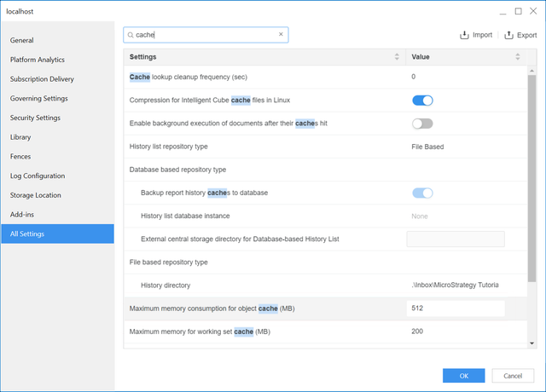Viewport: 546px width, 392px height.
Task: Enable background execution of documents toggle
Action: pyautogui.click(x=422, y=124)
